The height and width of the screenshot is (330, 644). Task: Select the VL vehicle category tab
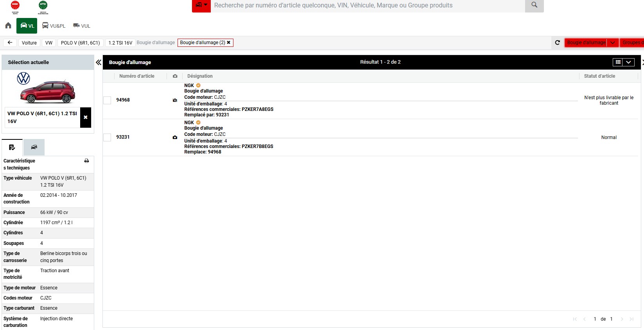click(27, 26)
